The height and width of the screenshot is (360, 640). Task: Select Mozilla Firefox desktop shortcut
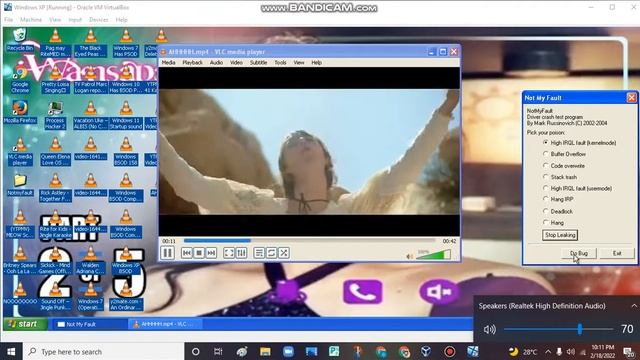pyautogui.click(x=20, y=112)
